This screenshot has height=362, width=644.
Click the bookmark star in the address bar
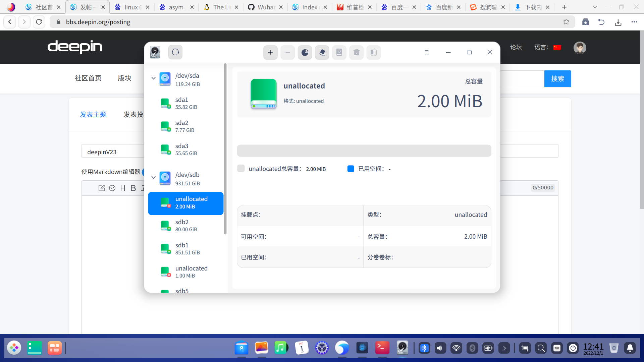point(566,22)
